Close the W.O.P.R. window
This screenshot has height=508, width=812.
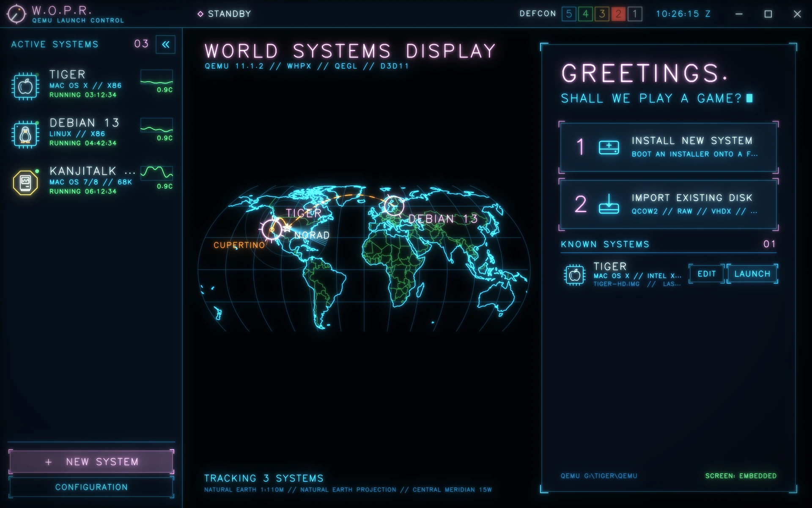[x=797, y=14]
